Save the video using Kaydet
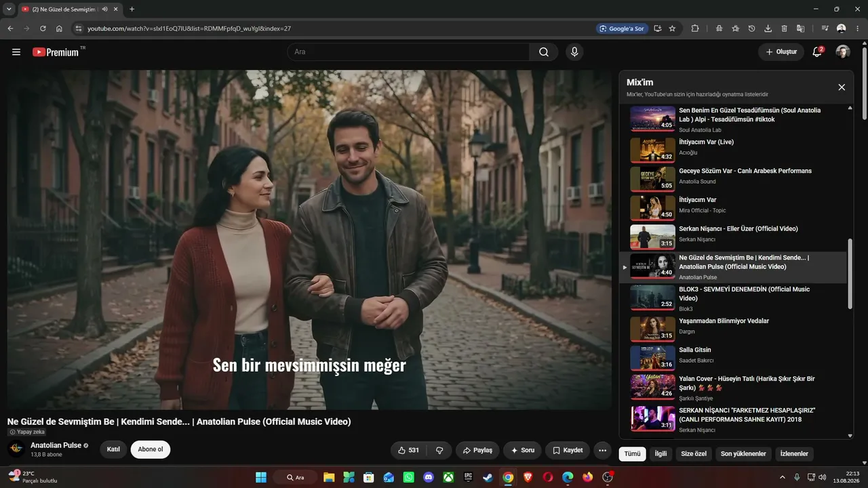This screenshot has height=488, width=868. 568,450
